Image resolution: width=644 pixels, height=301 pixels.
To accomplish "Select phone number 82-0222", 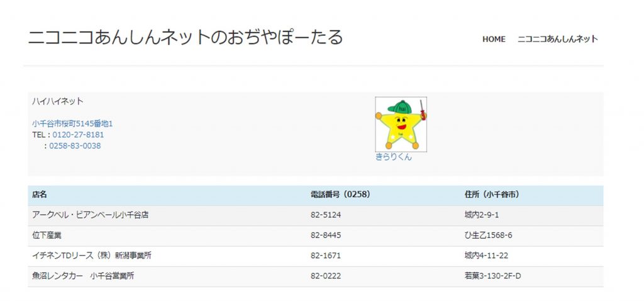I will (326, 276).
